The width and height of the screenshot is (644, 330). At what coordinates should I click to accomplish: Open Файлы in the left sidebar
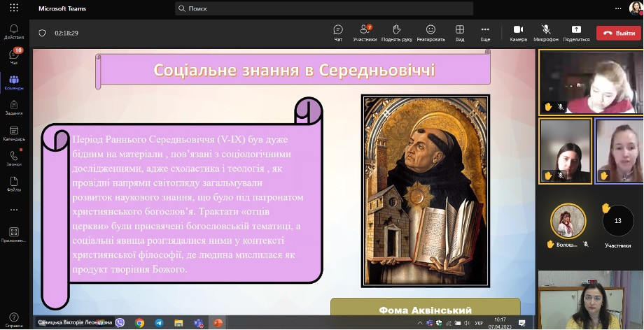pos(14,183)
